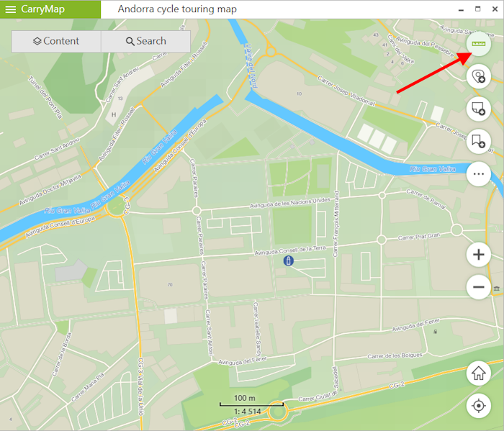Click the Andorra cycle touring map title
Image resolution: width=504 pixels, height=431 pixels.
click(177, 9)
